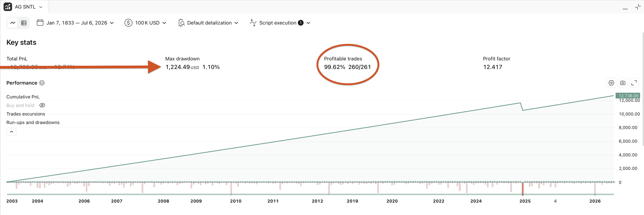Click the Max drawdown label
Screen dimensions: 644x215
(x=182, y=59)
